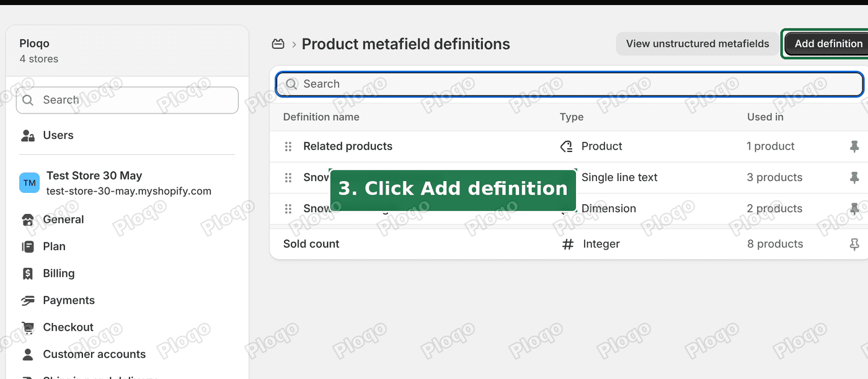Click the Definition name column header
The width and height of the screenshot is (868, 379).
321,117
